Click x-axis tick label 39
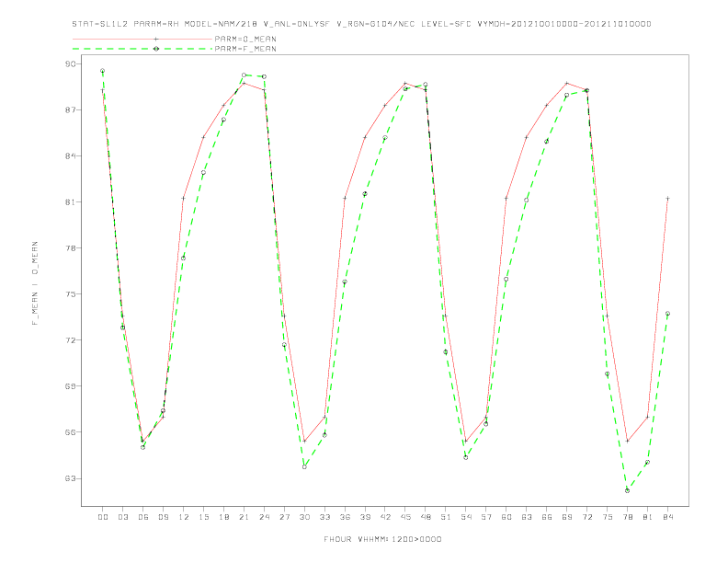 tap(365, 517)
